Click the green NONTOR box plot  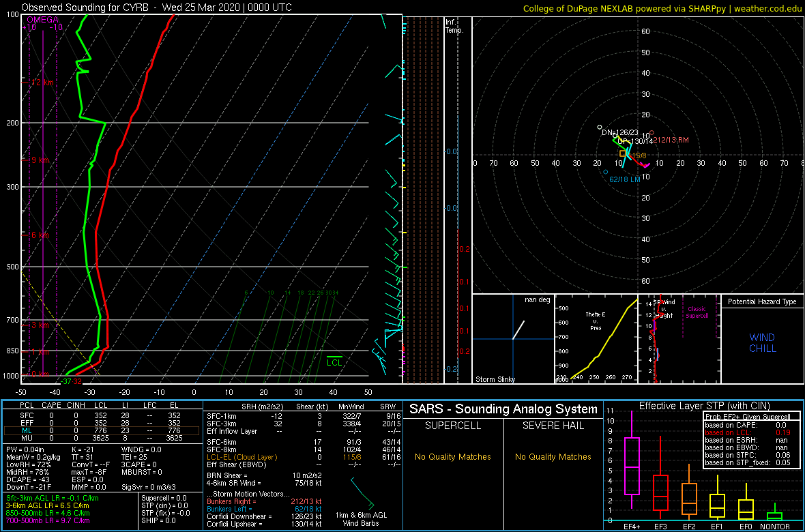(774, 516)
